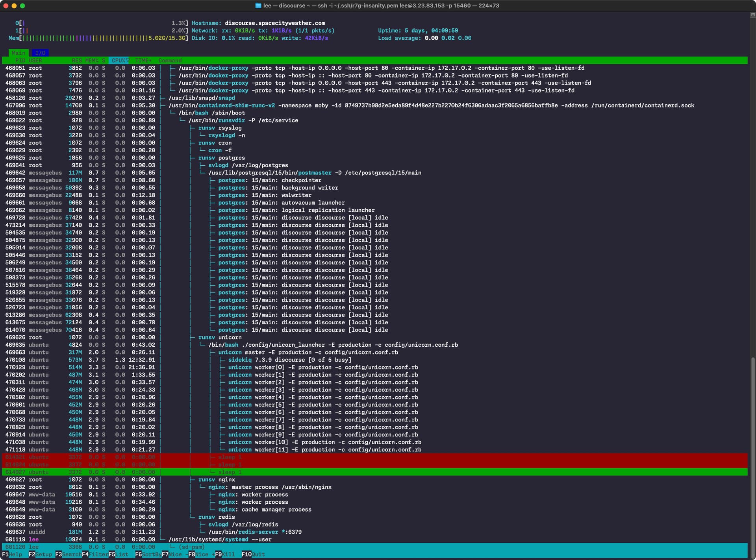Click the Network rx/tx meter line

pos(263,31)
